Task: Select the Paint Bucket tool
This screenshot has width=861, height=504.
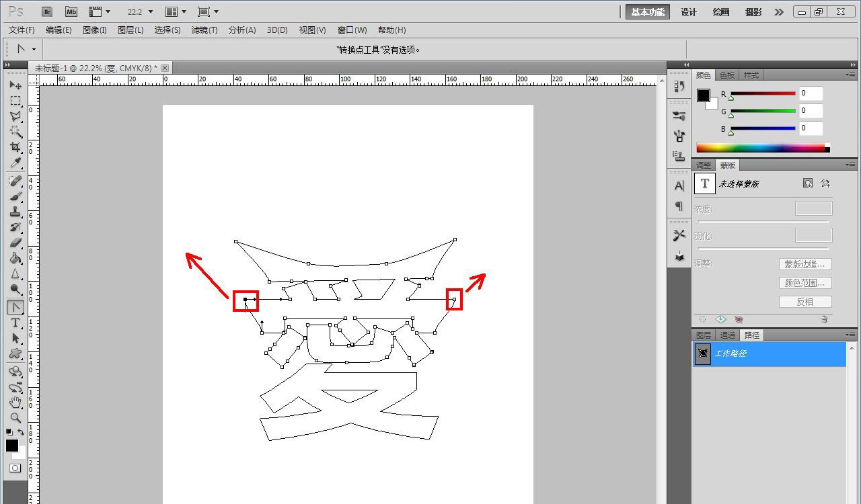Action: pos(15,258)
